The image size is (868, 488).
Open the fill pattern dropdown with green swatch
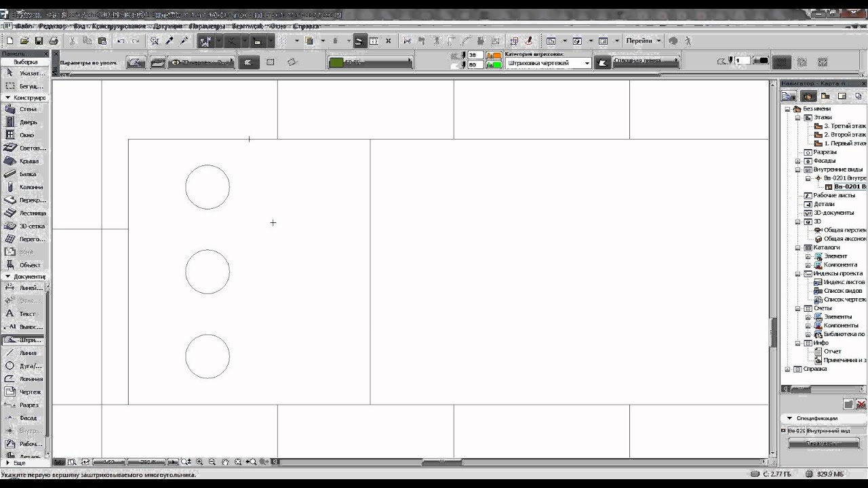tap(370, 62)
